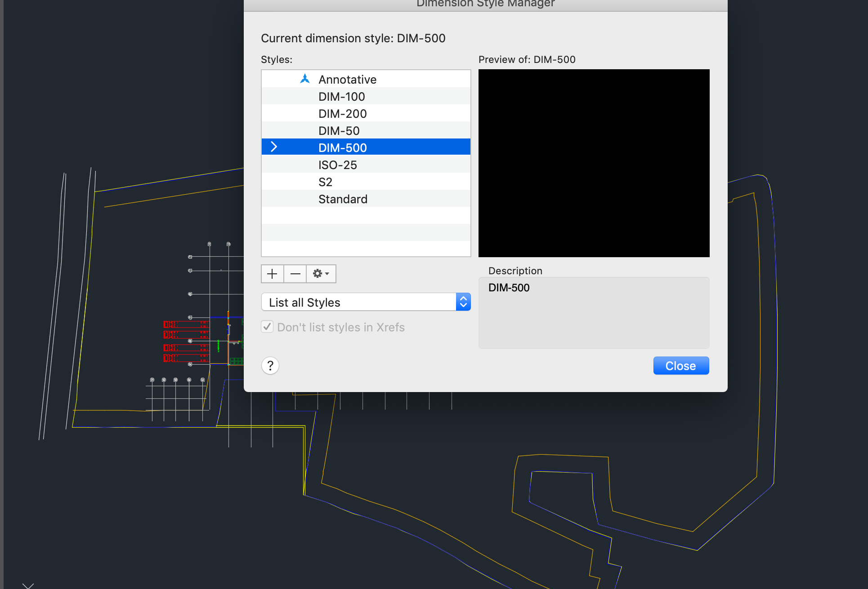Image resolution: width=868 pixels, height=589 pixels.
Task: Toggle "Don't list styles in Xrefs" checkbox
Action: [x=267, y=327]
